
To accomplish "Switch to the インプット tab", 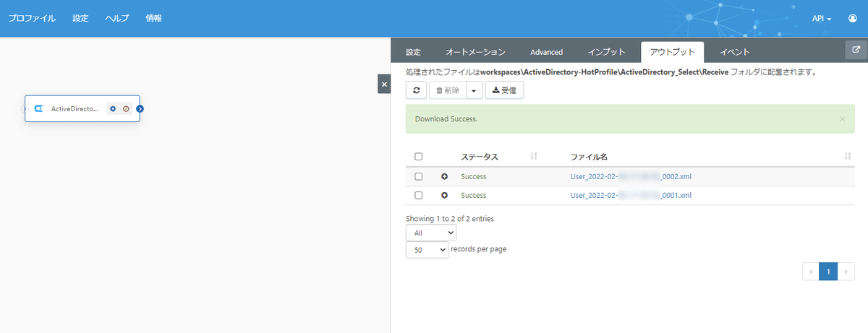I will coord(607,52).
